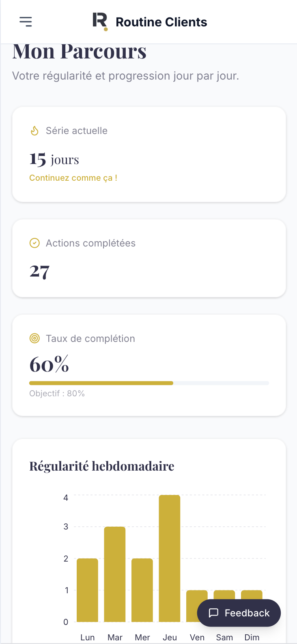Click the target icon beside Taux de complétion
The height and width of the screenshot is (644, 297).
[34, 338]
